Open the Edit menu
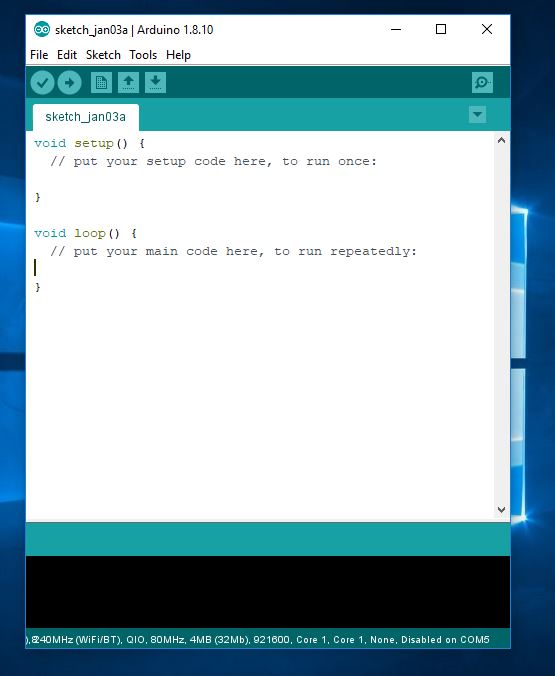Screen dimensions: 555x676 click(67, 55)
